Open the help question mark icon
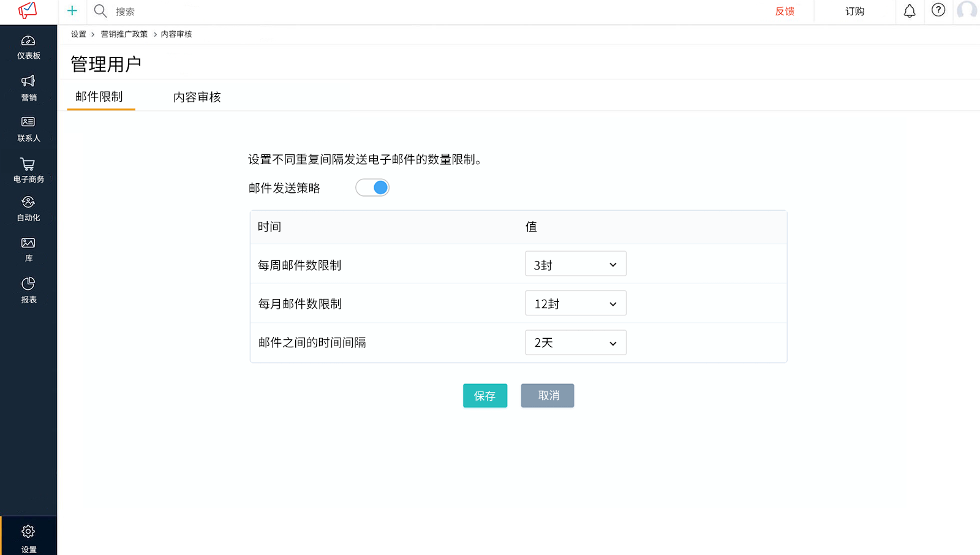The height and width of the screenshot is (555, 980). click(x=938, y=10)
